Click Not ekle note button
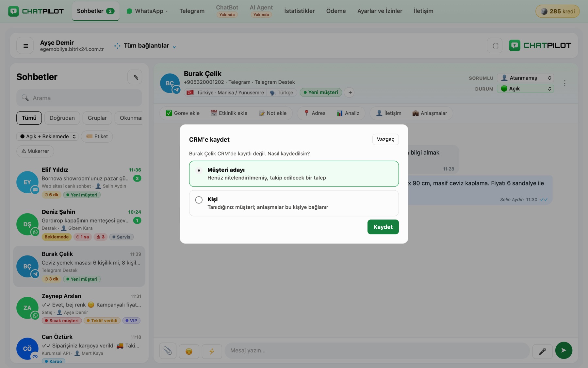This screenshot has width=588, height=368. coord(273,113)
